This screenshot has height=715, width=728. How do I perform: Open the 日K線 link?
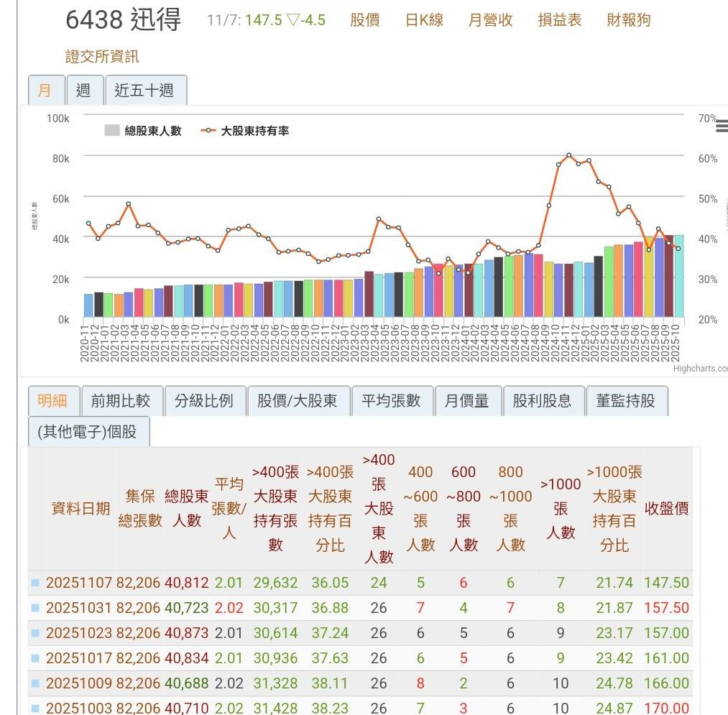click(424, 20)
